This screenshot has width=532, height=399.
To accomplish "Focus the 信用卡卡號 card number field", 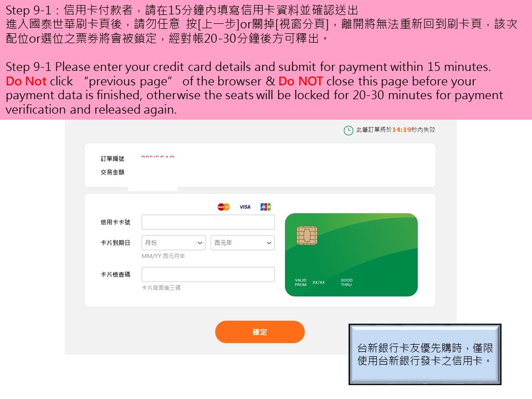I will pos(208,222).
